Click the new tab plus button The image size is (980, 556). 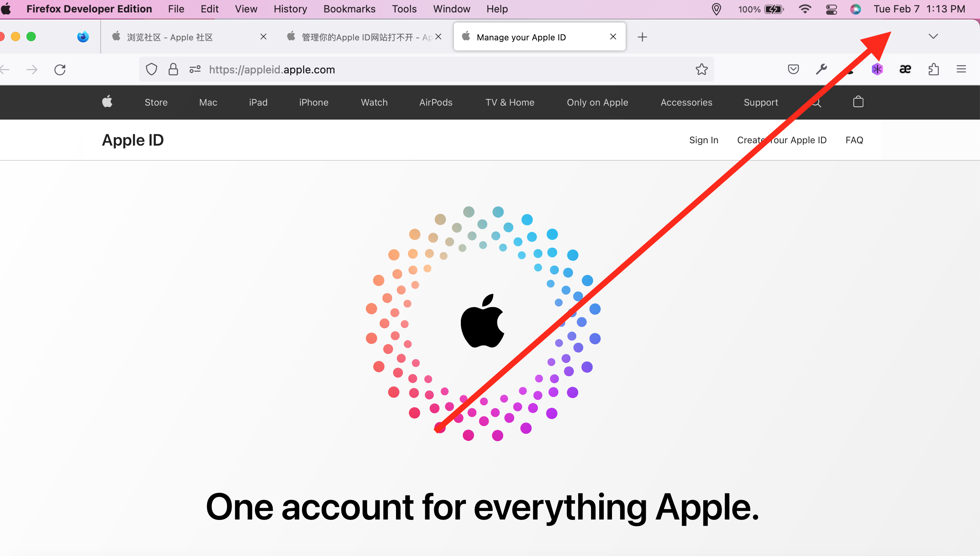tap(642, 37)
